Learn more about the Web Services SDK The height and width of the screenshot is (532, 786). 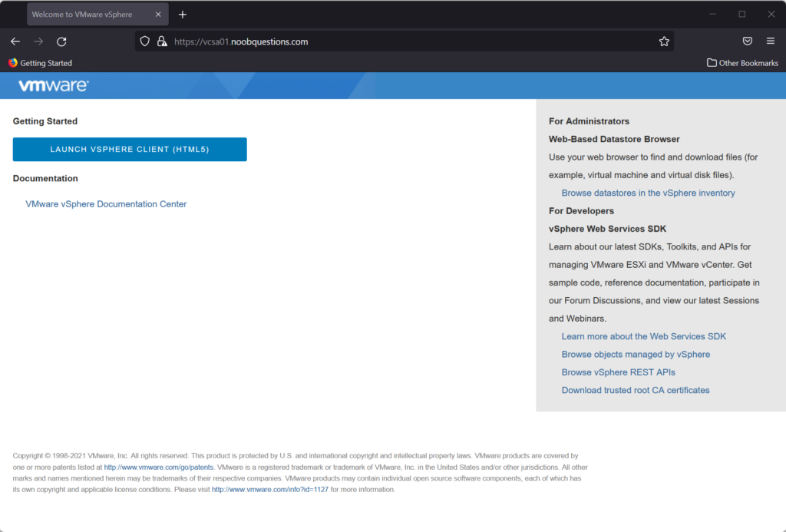[x=644, y=336]
